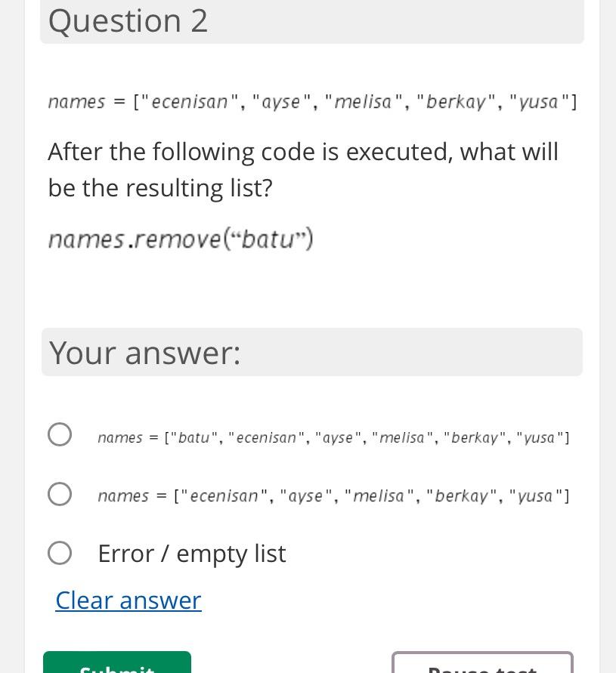Mark the second answer choice selected

coord(60,494)
